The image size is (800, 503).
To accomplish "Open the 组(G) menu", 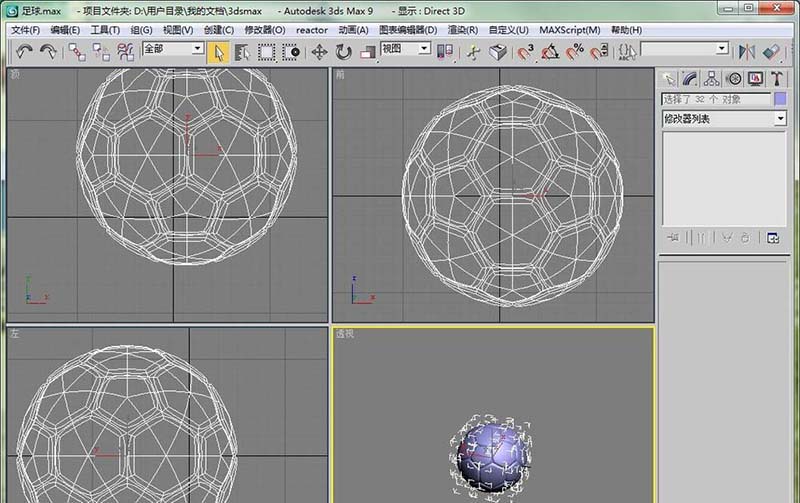I will point(141,30).
